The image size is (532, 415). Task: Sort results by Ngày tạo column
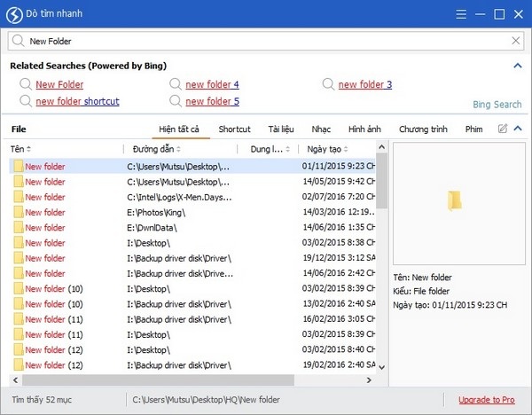(x=327, y=149)
